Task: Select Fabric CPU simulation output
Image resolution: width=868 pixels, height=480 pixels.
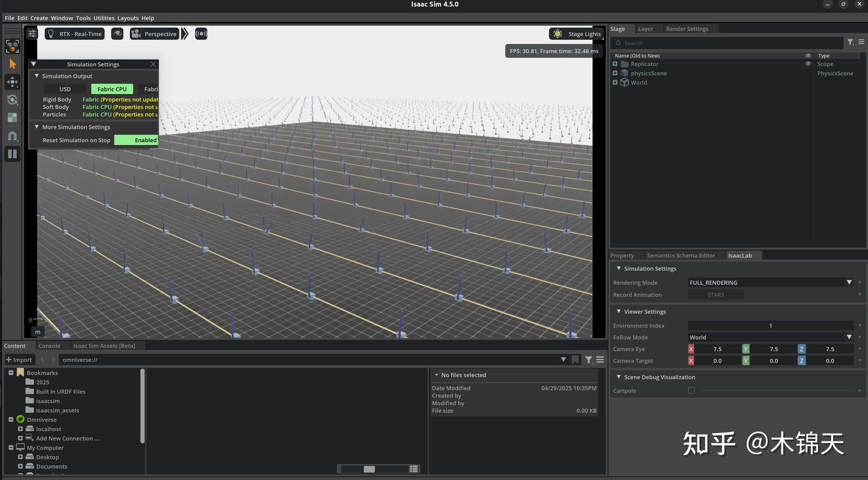Action: pos(112,89)
